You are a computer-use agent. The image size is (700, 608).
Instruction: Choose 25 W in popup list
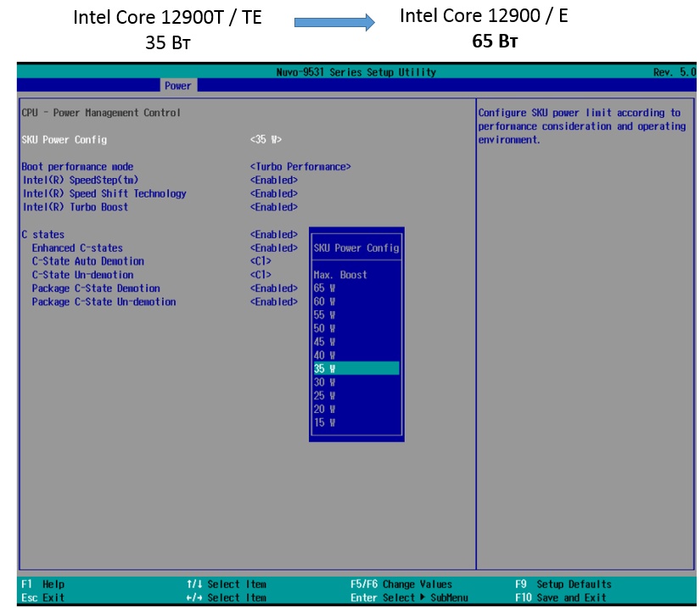pos(325,396)
